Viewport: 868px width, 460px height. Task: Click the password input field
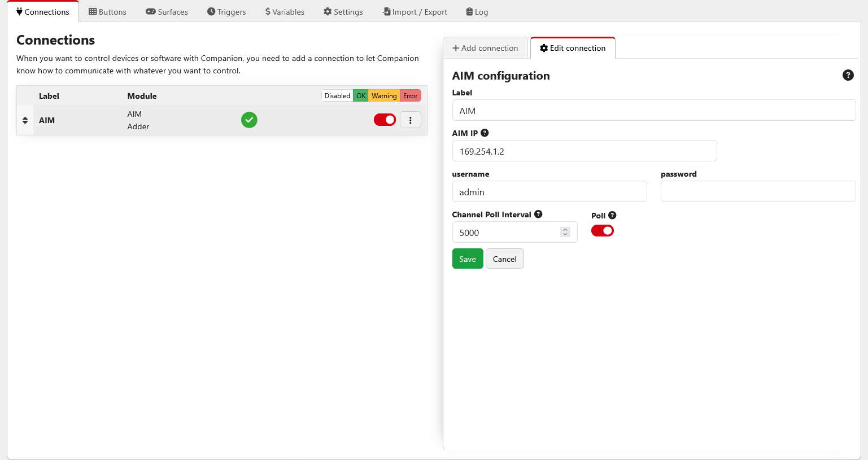coord(757,192)
